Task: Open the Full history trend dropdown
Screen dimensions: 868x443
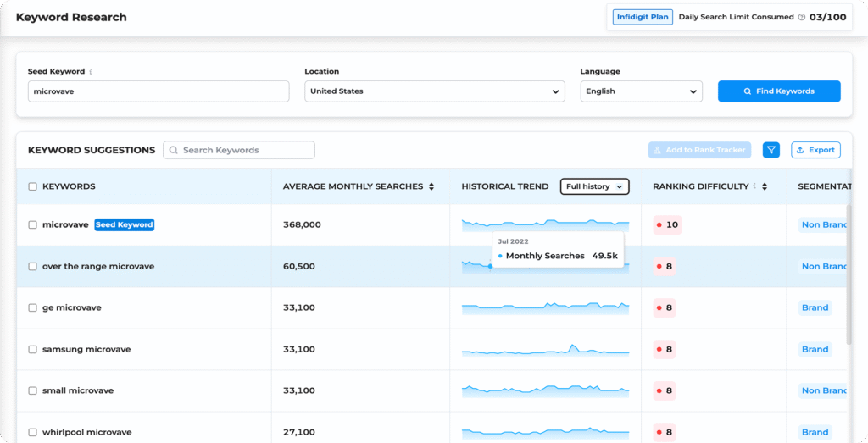Action: click(x=594, y=186)
